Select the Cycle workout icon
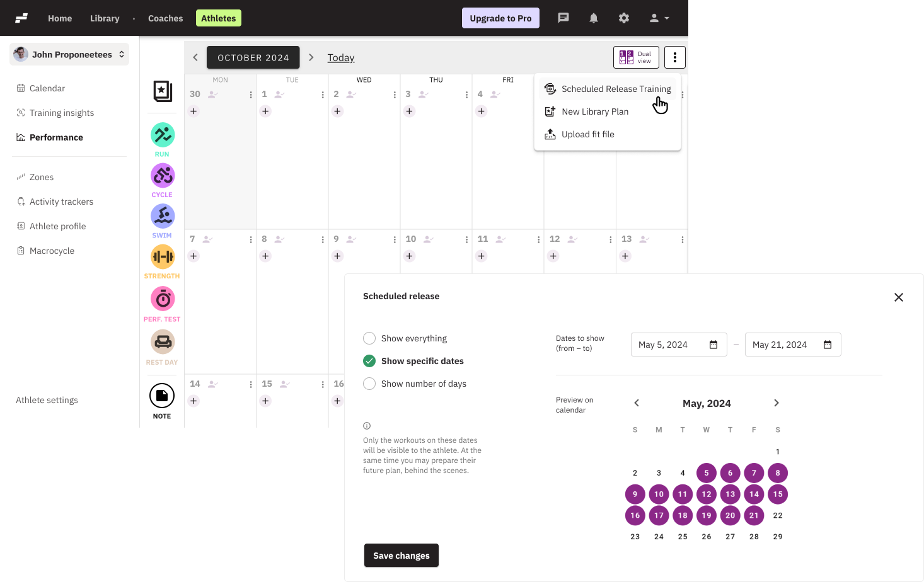 (162, 176)
